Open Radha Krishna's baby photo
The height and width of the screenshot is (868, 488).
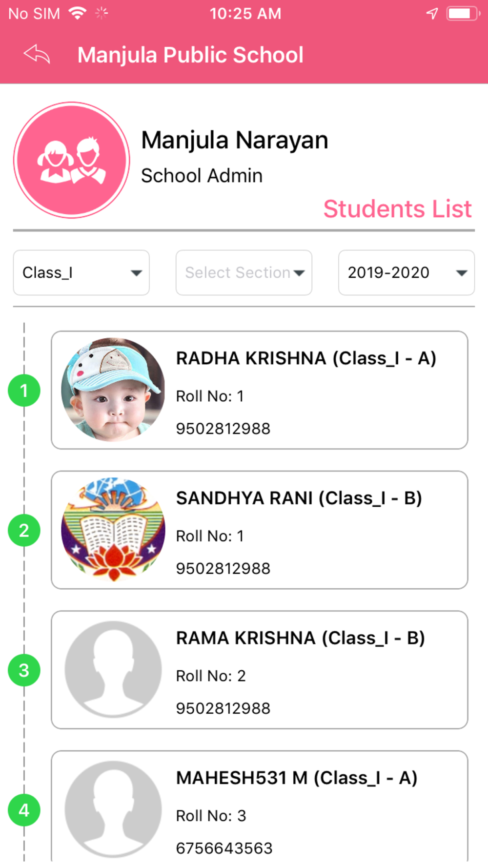tap(113, 390)
